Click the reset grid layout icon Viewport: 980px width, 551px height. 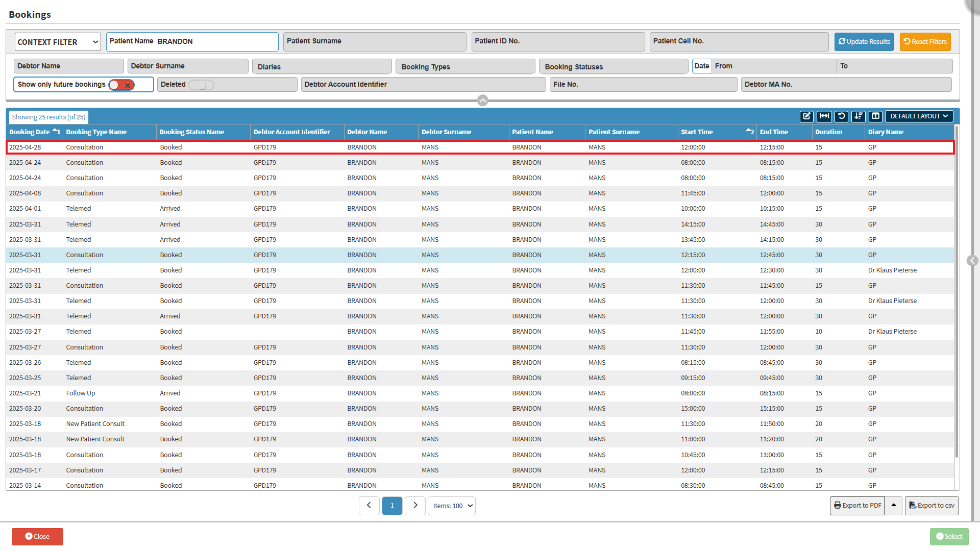click(841, 116)
